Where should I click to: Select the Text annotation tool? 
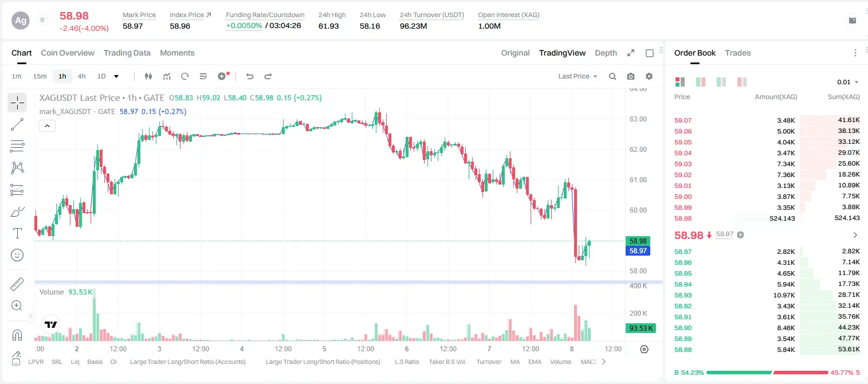17,233
